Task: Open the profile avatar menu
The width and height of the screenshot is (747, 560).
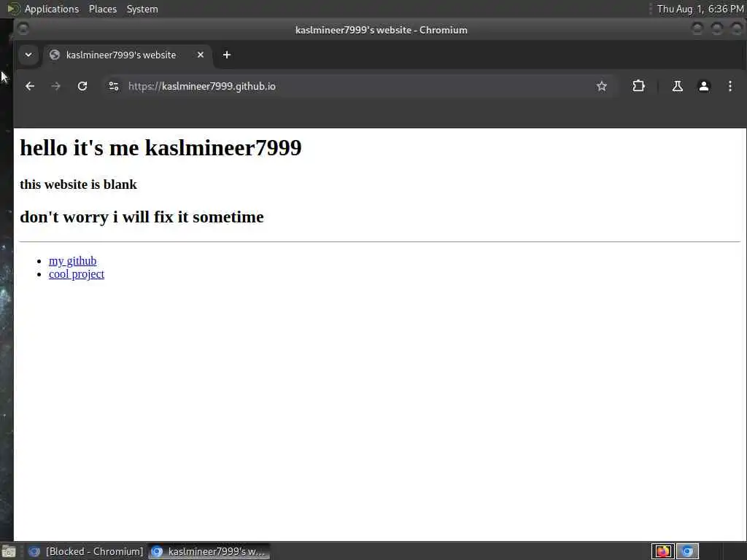Action: click(704, 86)
